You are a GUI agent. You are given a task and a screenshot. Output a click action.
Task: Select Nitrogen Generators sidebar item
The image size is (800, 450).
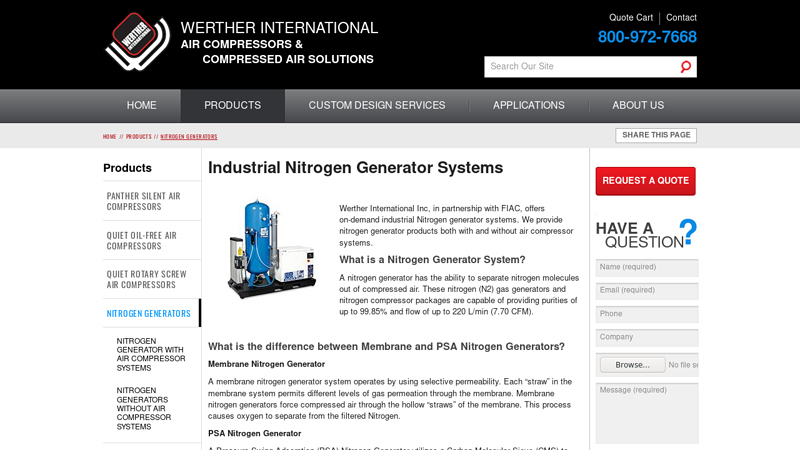(x=152, y=313)
